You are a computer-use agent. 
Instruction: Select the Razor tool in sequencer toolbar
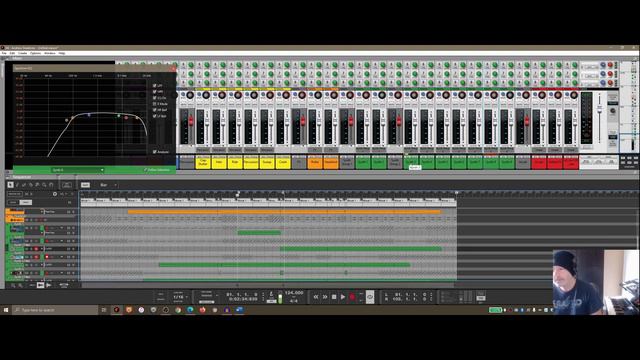(x=31, y=185)
